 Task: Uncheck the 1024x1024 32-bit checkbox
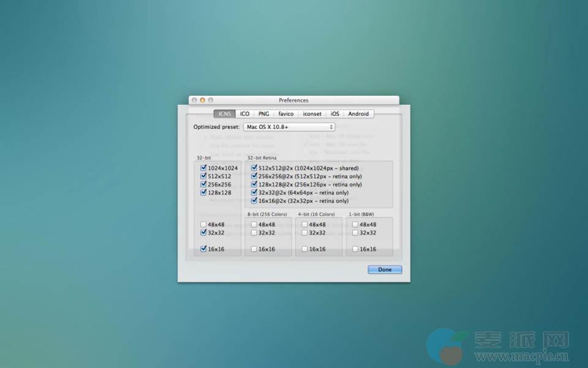coord(204,168)
